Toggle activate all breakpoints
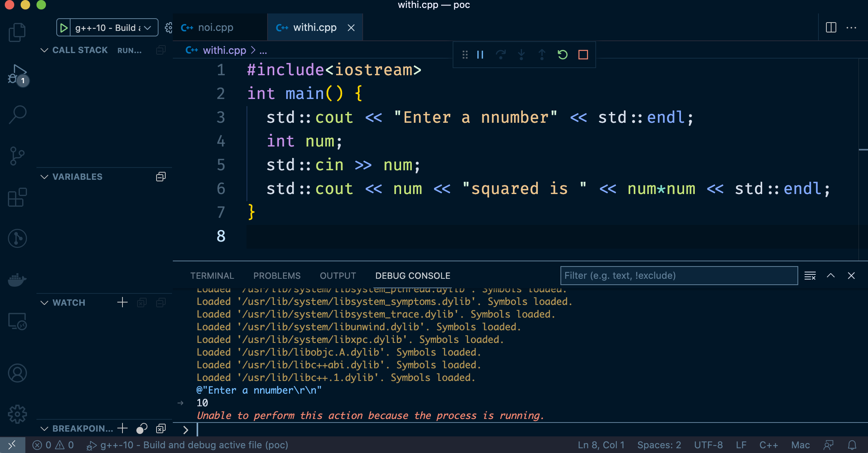Screen dimensions: 868x453 click(x=141, y=428)
